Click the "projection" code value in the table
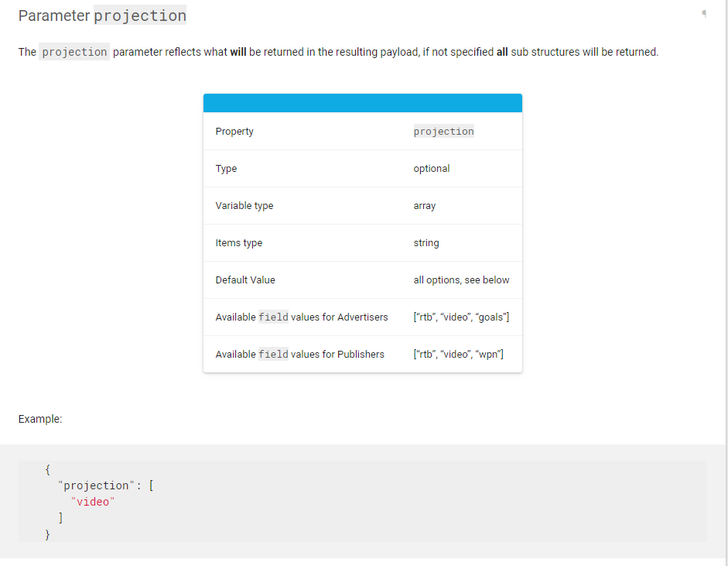 click(443, 132)
